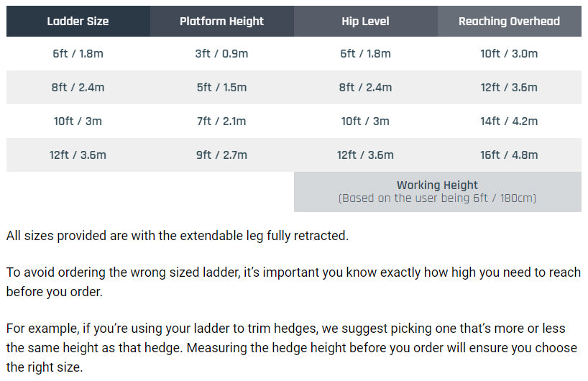
Task: Click the Reaching Overhead column header
Action: point(509,21)
